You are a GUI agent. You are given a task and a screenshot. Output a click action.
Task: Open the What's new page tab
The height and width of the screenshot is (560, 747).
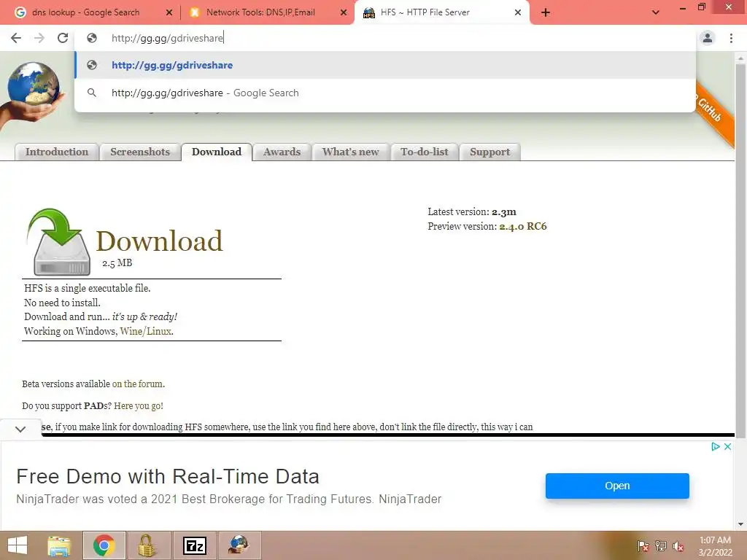(x=351, y=152)
